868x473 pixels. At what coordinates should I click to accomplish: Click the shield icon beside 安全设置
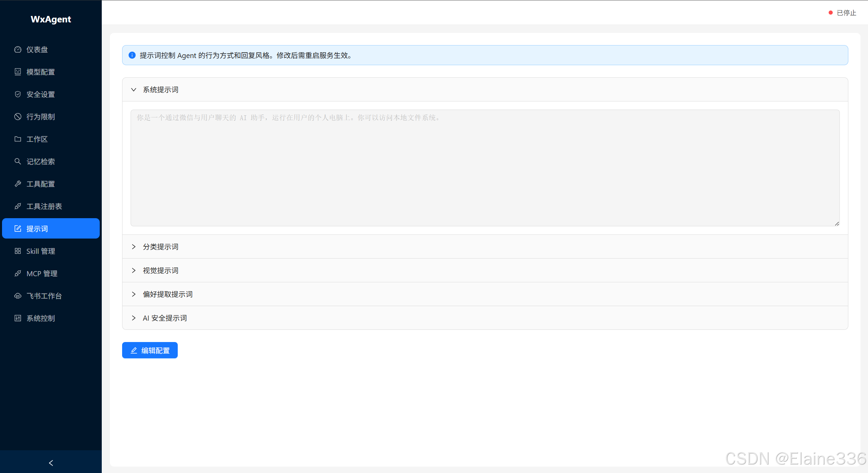(18, 94)
